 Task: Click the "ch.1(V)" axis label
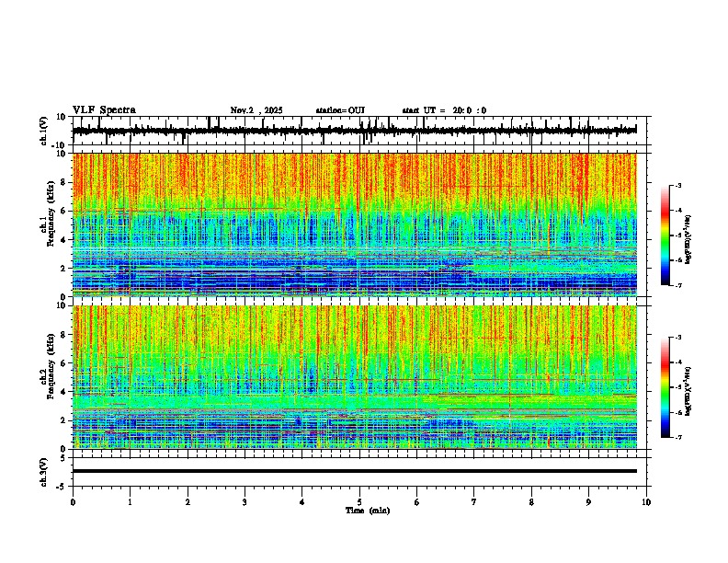tap(44, 131)
